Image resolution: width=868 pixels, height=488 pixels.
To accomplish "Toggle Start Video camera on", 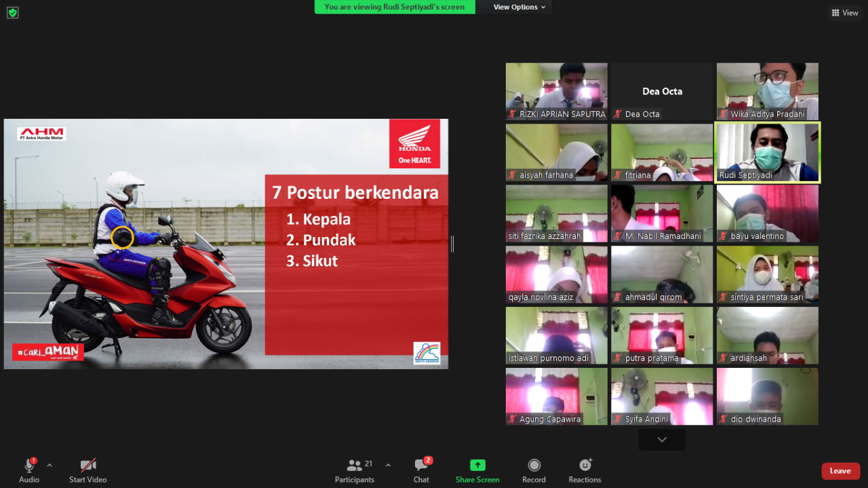I will tap(87, 466).
